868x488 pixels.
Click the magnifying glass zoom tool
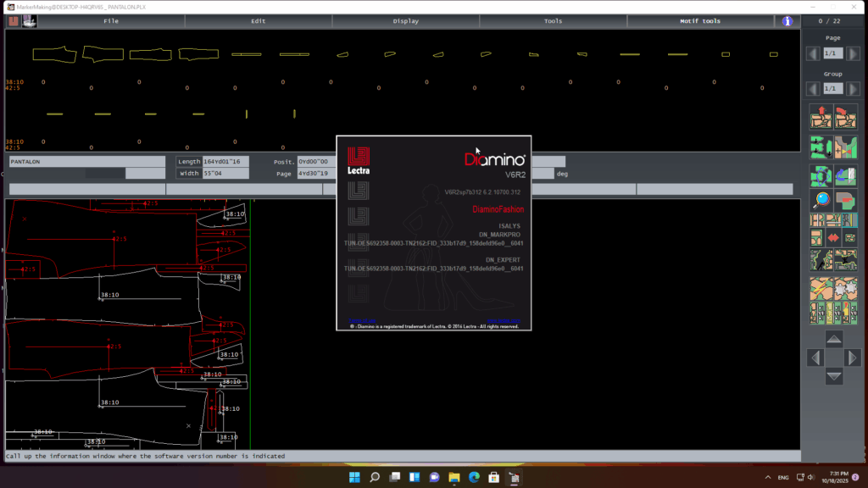point(821,200)
